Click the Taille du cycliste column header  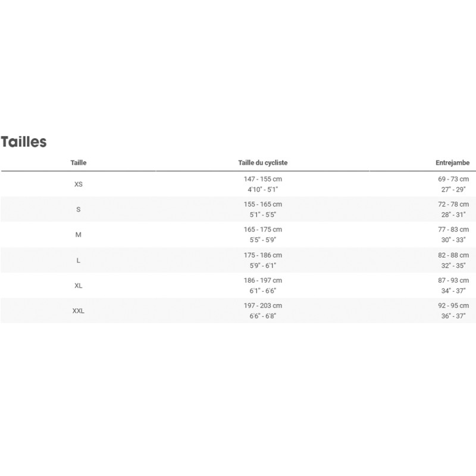click(262, 162)
